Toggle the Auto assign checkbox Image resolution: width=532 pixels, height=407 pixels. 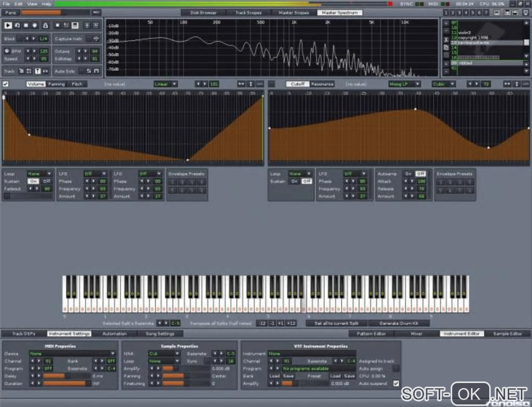click(395, 369)
